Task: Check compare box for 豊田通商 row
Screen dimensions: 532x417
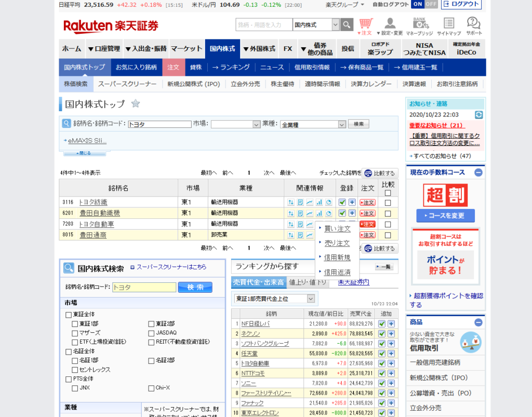Action: click(388, 236)
